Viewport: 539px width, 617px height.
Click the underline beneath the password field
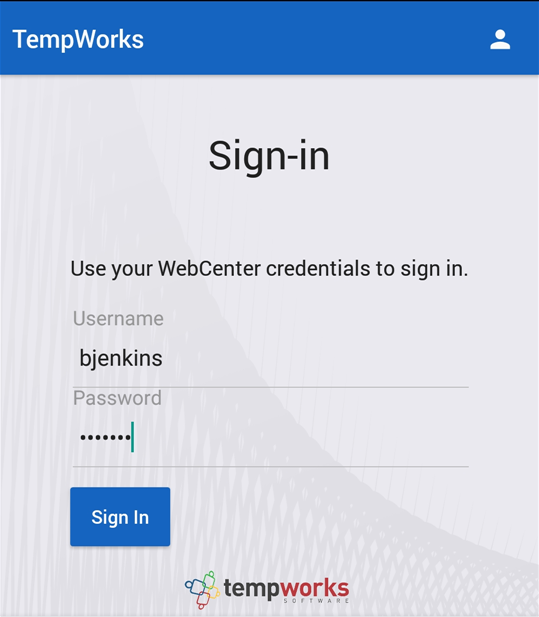(270, 467)
